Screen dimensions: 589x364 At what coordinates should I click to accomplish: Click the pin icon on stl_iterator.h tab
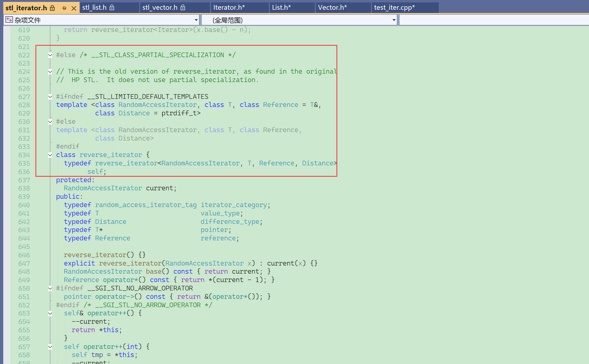point(64,8)
